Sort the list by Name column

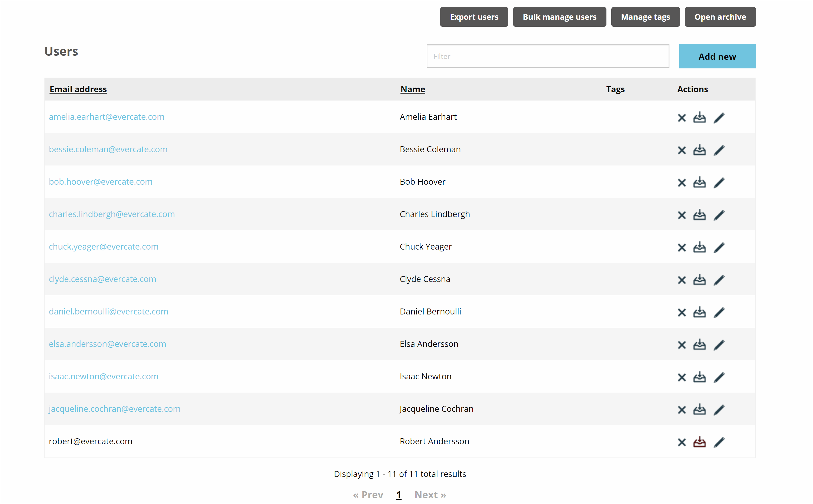(412, 89)
